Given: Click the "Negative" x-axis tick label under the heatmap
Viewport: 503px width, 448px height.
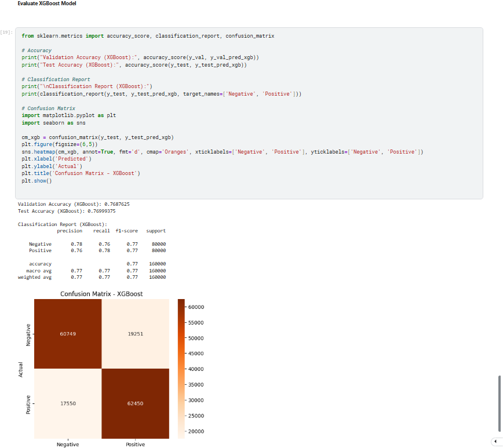Looking at the screenshot, I should coord(68,445).
